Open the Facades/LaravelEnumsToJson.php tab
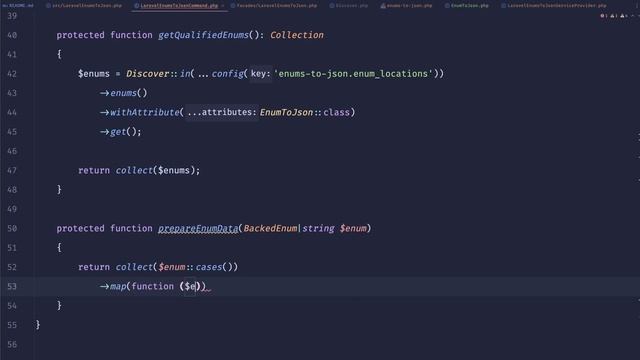 (x=273, y=6)
